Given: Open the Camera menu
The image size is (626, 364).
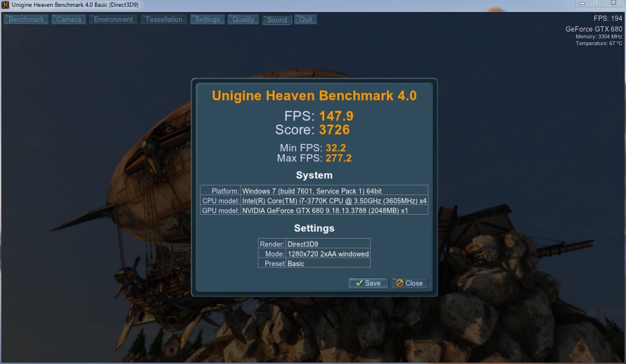Looking at the screenshot, I should (69, 20).
